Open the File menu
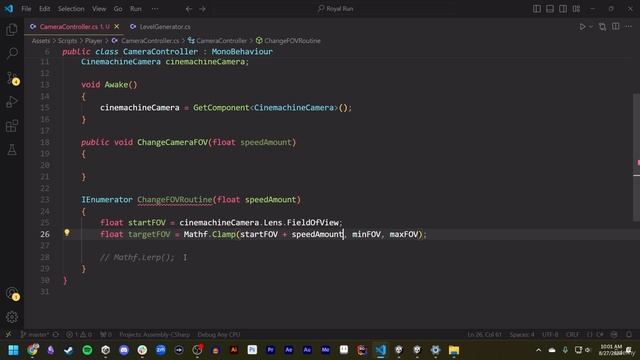Image resolution: width=640 pixels, height=360 pixels. pyautogui.click(x=26, y=9)
